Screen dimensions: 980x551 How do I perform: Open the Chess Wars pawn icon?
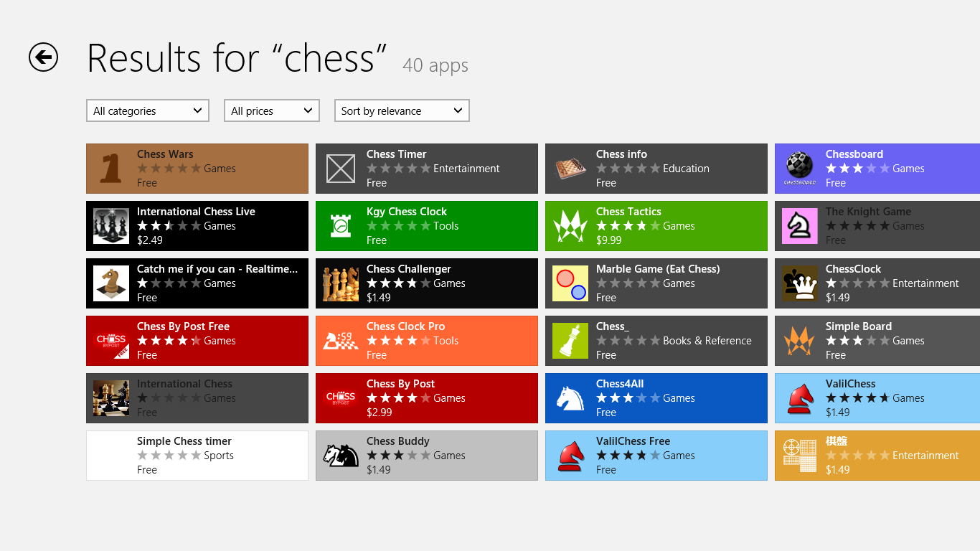click(111, 169)
